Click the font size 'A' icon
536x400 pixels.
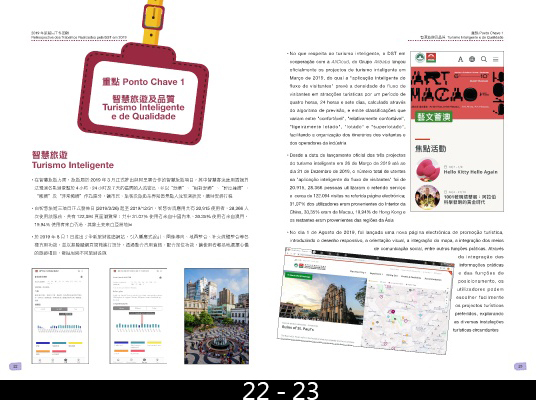point(460,59)
